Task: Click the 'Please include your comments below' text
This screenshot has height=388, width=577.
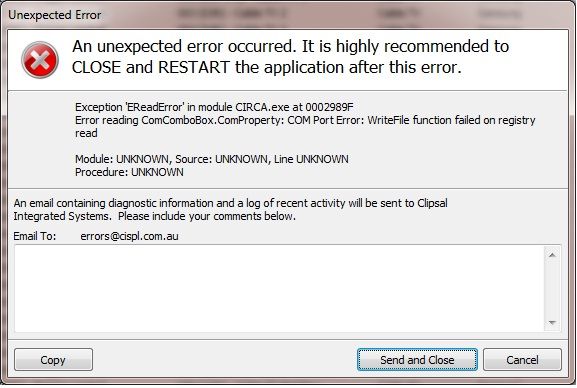Action: click(207, 216)
